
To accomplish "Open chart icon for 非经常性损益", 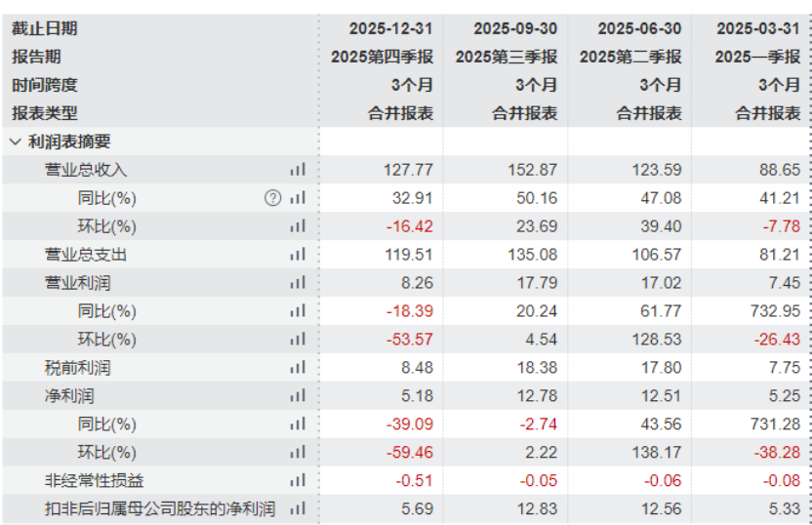I will click(x=298, y=481).
